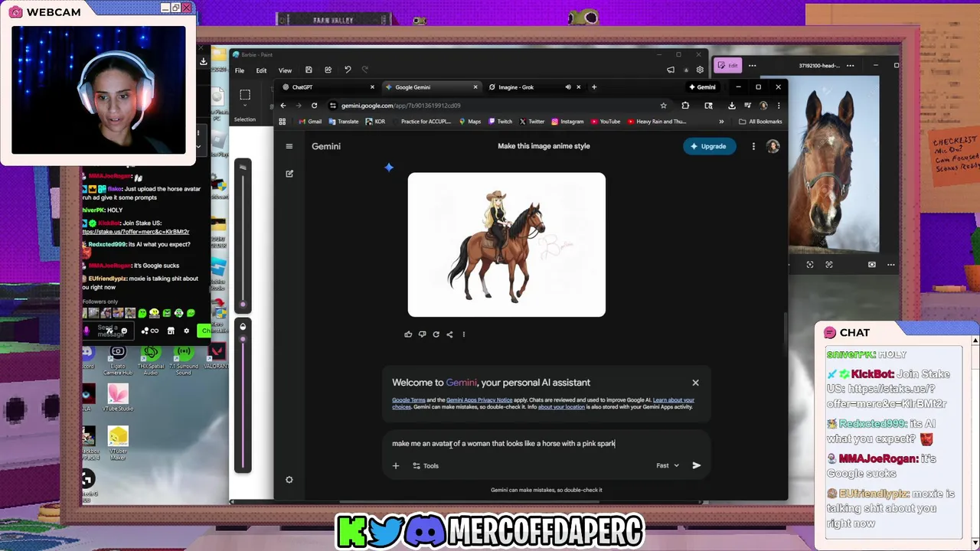
Task: Regenerate the response with redo icon
Action: 436,334
